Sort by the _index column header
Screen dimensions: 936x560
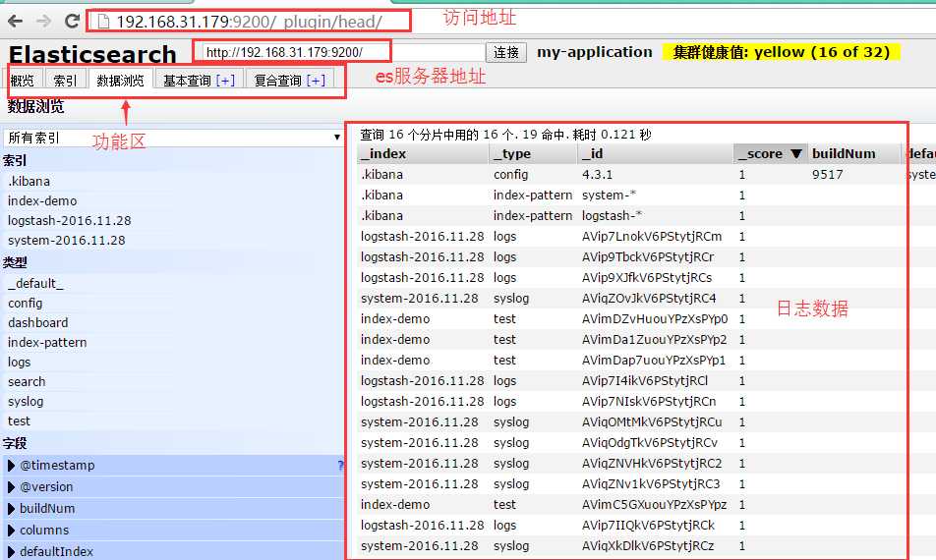point(423,154)
